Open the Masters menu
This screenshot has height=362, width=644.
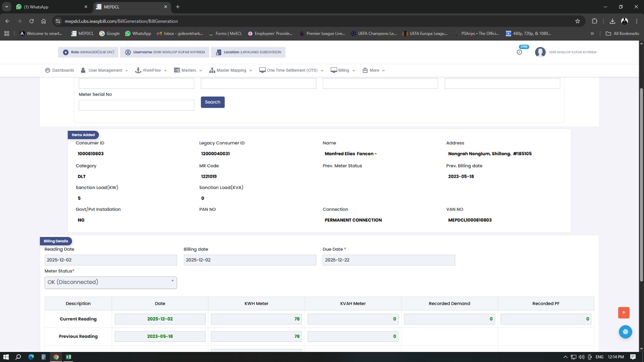pos(188,70)
